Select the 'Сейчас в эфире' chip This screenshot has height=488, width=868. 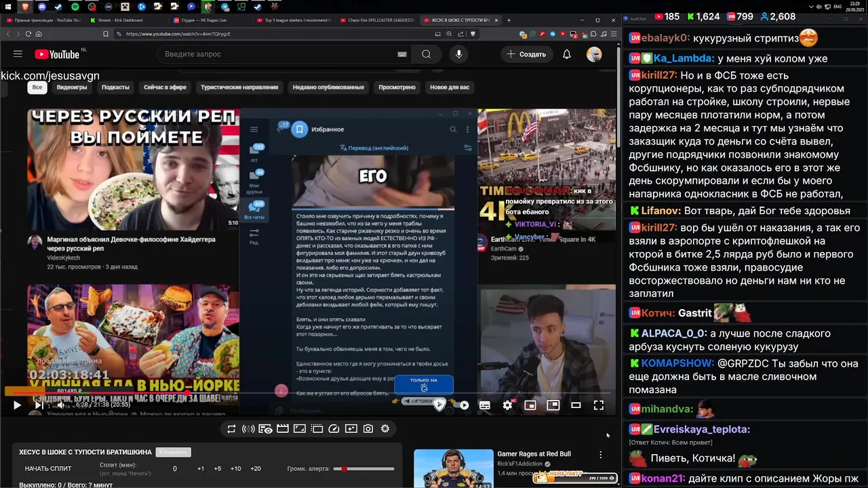click(165, 87)
